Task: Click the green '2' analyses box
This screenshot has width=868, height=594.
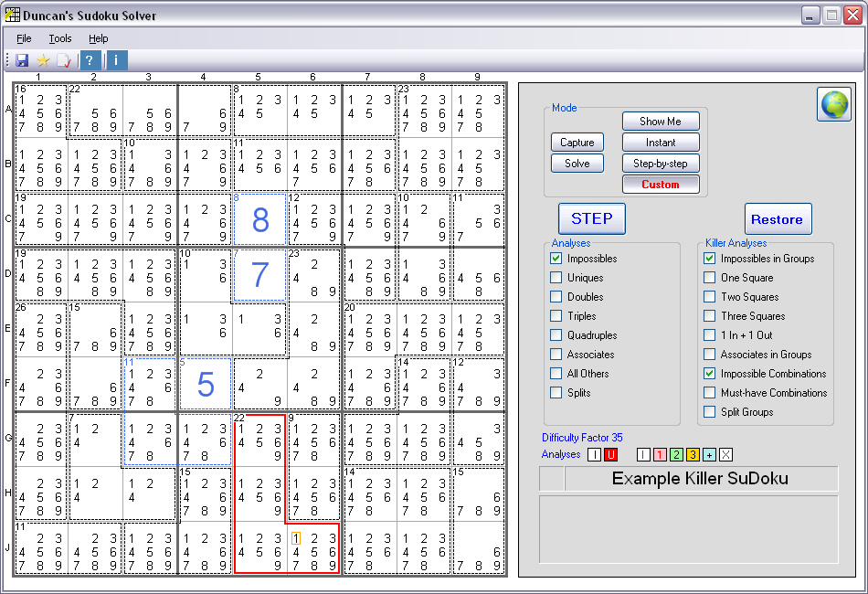Action: [x=676, y=454]
